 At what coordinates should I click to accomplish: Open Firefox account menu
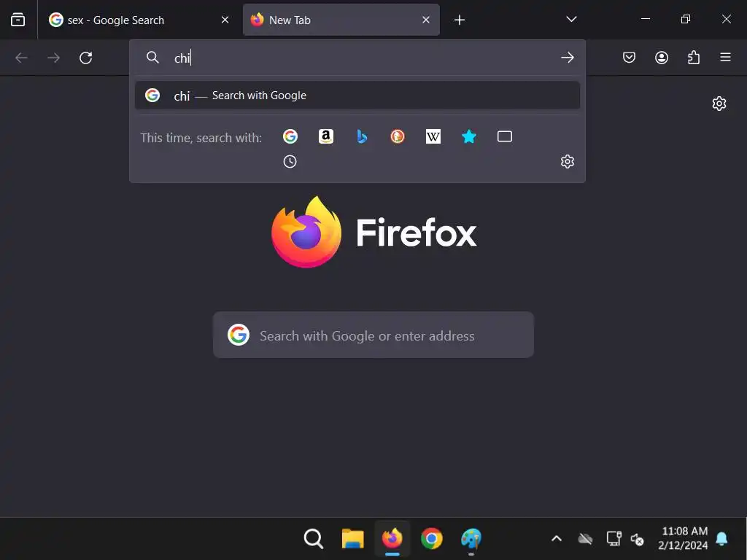(661, 58)
